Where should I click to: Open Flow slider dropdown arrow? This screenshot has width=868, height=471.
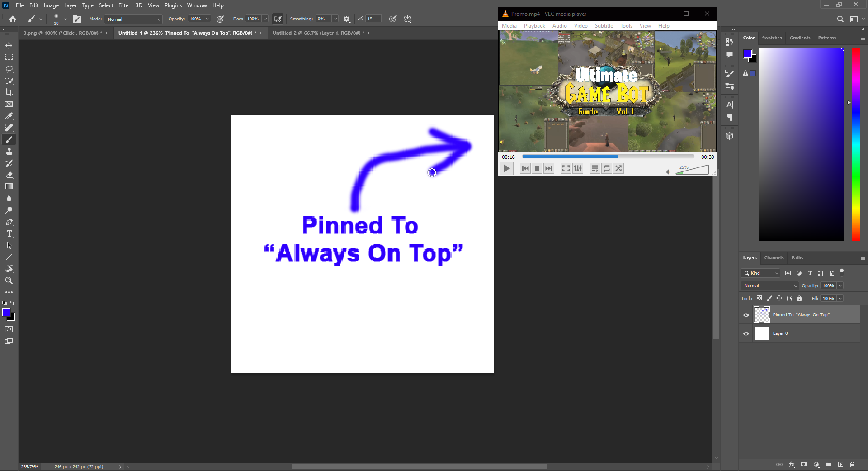(265, 19)
